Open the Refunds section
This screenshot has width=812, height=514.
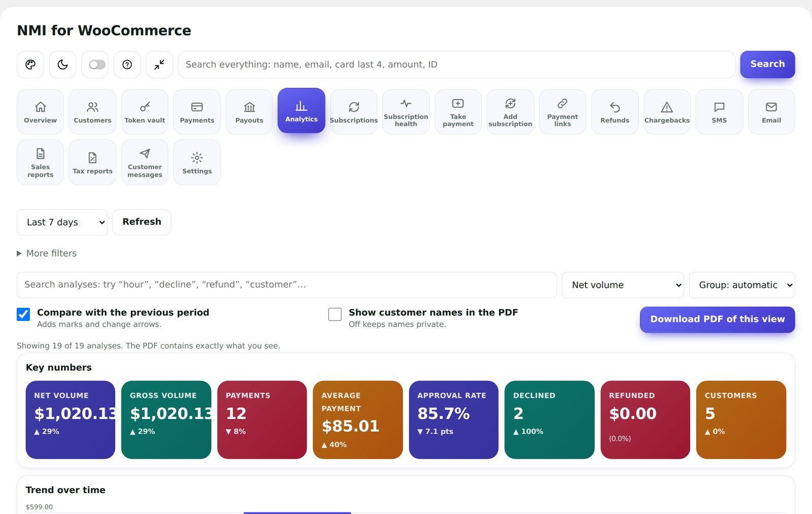(x=615, y=112)
